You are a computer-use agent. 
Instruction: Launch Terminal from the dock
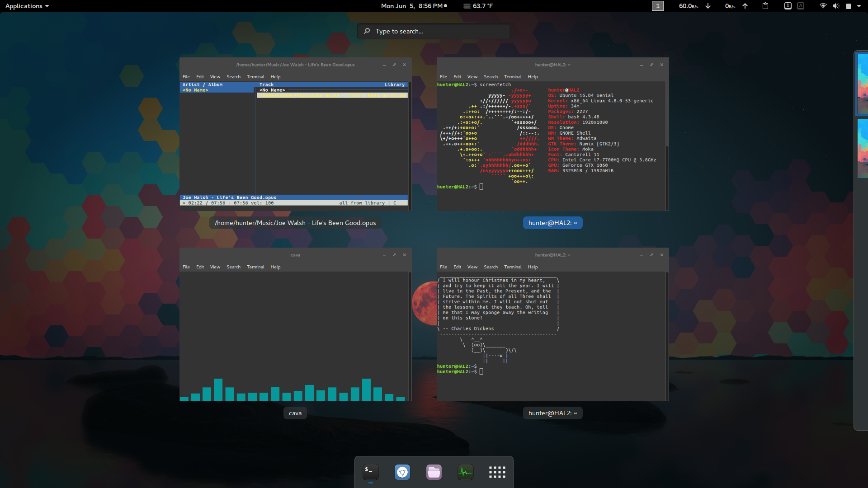coord(371,472)
